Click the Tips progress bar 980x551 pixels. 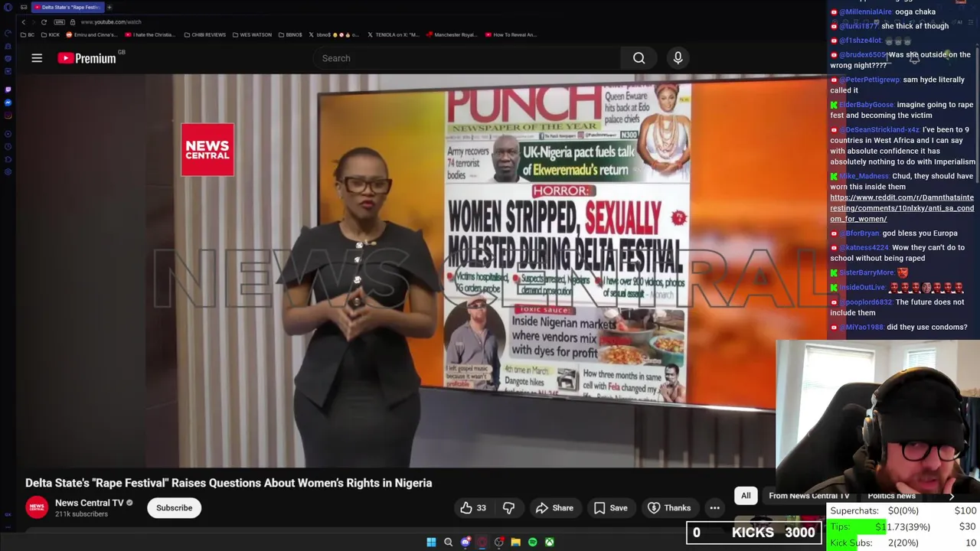click(903, 527)
